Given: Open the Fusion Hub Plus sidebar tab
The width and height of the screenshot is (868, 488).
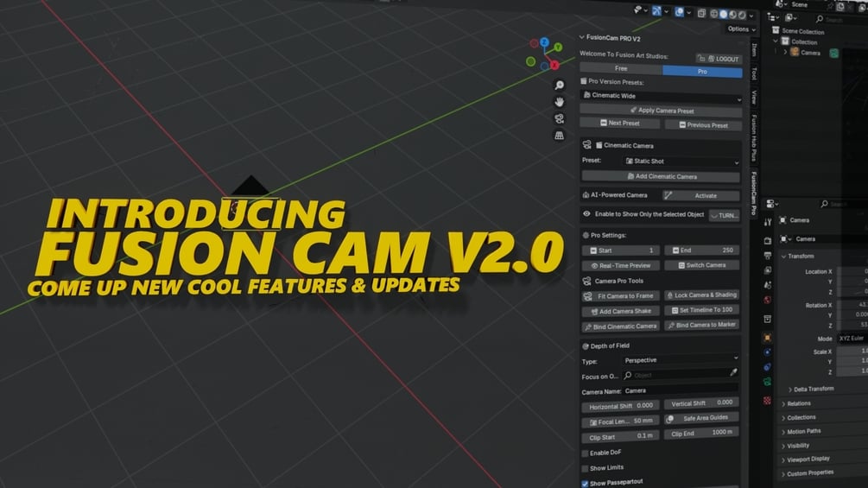Looking at the screenshot, I should point(754,138).
